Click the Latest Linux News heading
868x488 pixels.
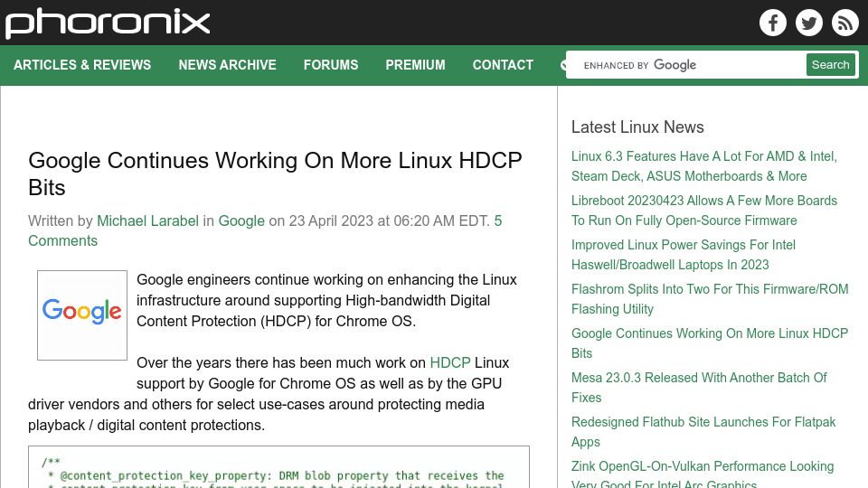coord(637,127)
